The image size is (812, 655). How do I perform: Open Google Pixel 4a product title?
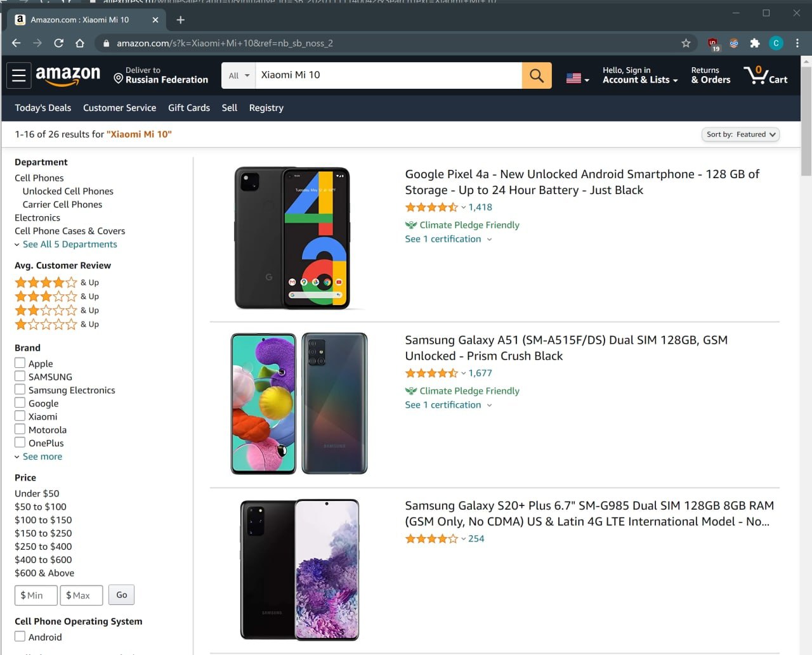click(x=582, y=182)
